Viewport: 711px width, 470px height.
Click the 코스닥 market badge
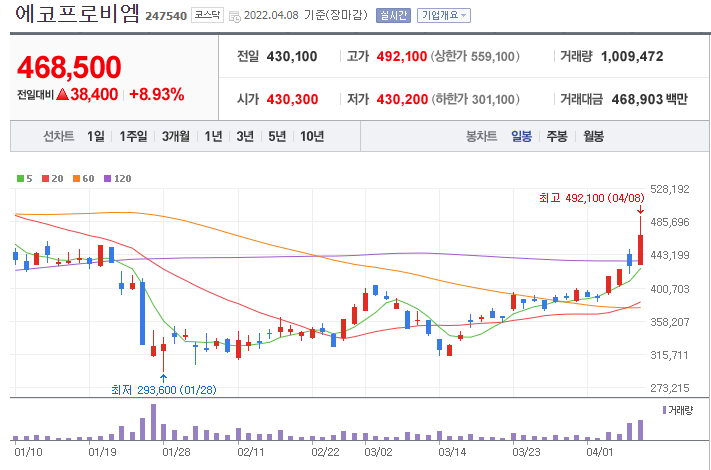point(207,15)
